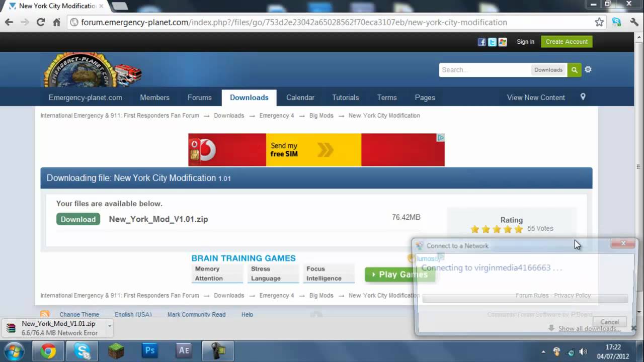Click the location marker icon in the nav bar
This screenshot has width=644, height=362.
click(583, 97)
